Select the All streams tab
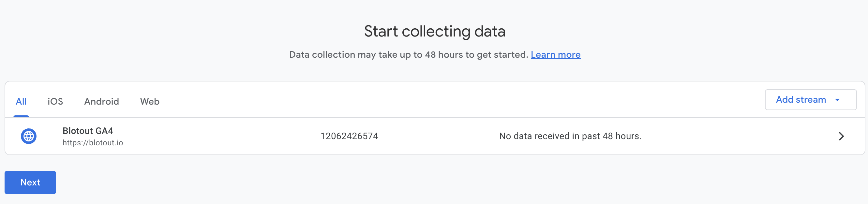This screenshot has height=204, width=868. (21, 101)
